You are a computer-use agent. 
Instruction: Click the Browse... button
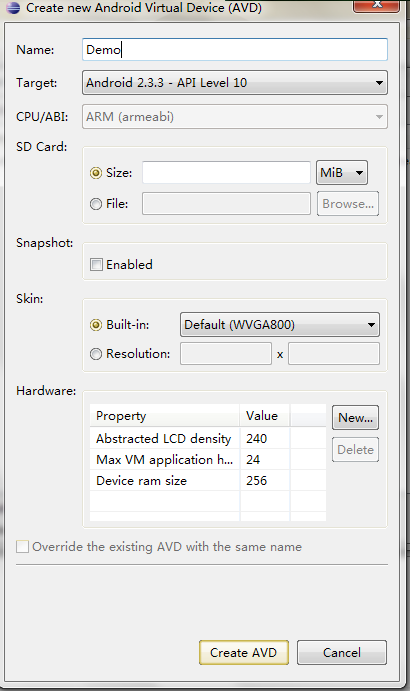pyautogui.click(x=347, y=204)
